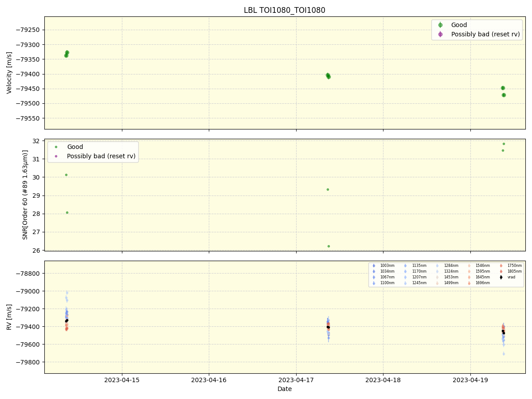
Task: Click the SNR point near 31.5
Action: (503, 150)
